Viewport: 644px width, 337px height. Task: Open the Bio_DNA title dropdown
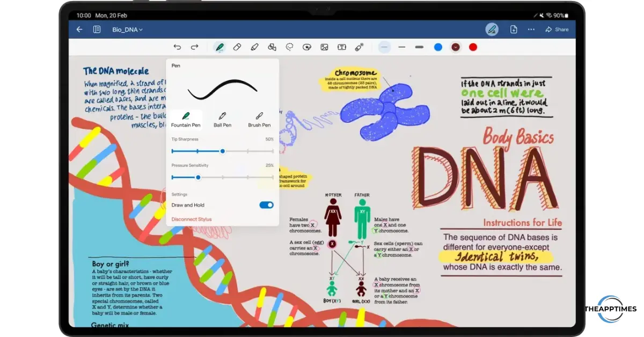(127, 30)
